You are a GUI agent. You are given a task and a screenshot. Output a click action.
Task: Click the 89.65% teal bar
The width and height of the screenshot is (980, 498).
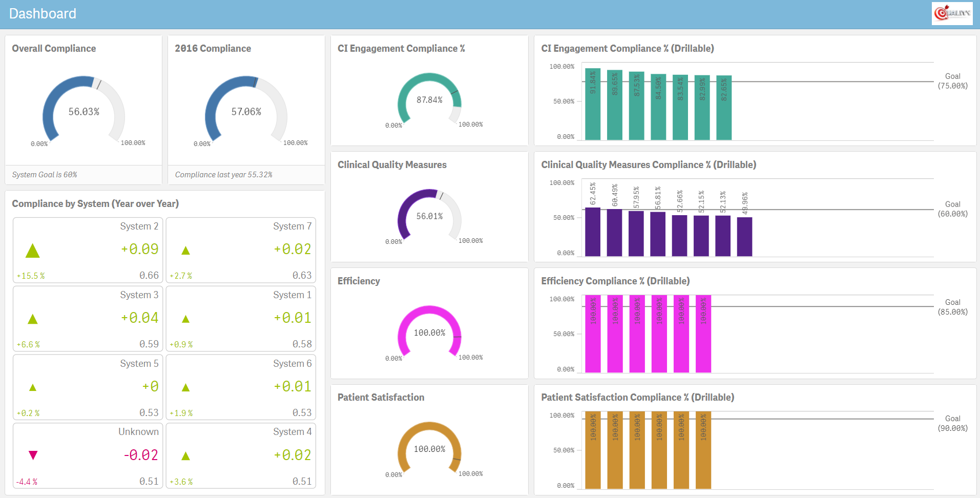click(x=615, y=105)
